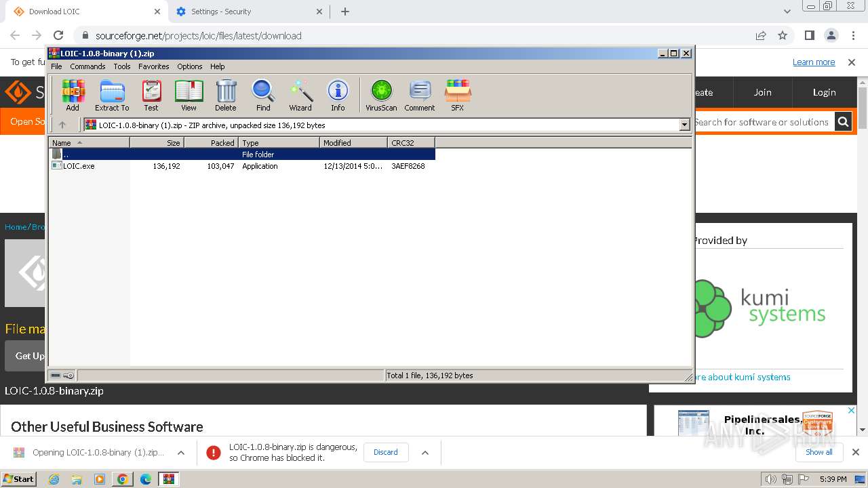Open the Chrome profile avatar
Viewport: 868px width, 488px height.
coord(831,35)
